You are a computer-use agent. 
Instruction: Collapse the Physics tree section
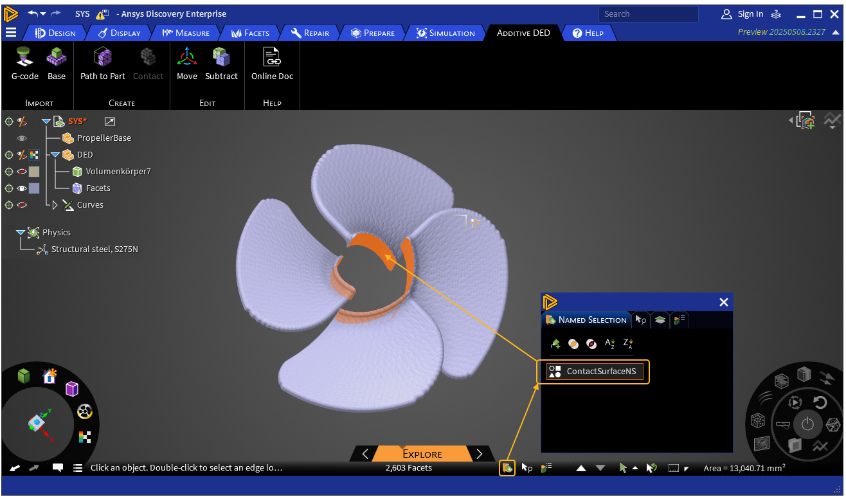pos(21,233)
